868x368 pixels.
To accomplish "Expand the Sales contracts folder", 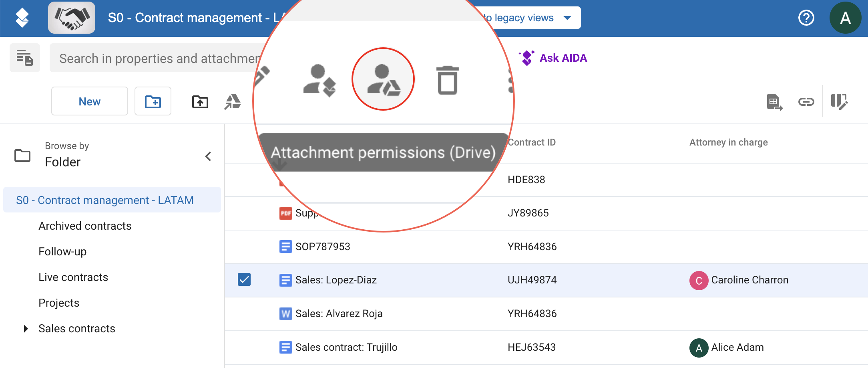I will pos(26,329).
